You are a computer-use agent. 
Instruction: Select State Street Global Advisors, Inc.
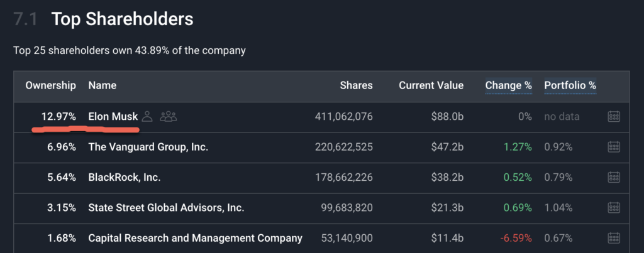click(166, 208)
